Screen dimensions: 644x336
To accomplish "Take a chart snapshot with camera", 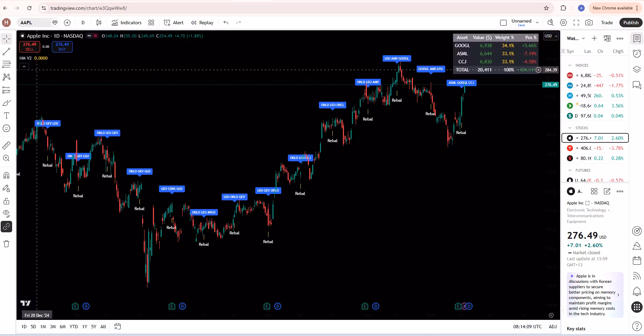I will pos(589,23).
